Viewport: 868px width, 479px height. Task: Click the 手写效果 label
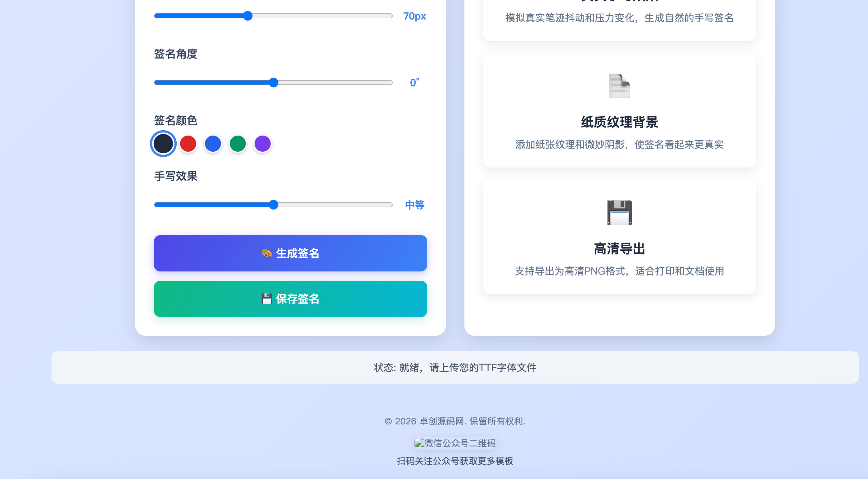[175, 176]
